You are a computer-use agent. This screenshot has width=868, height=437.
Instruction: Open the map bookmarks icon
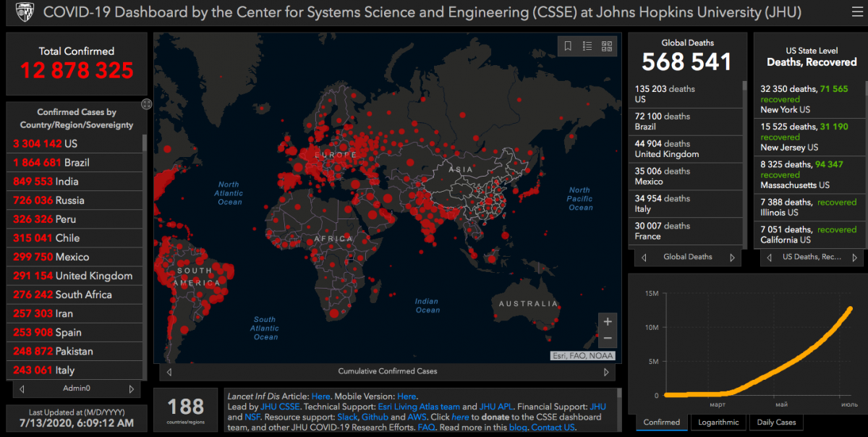(568, 46)
